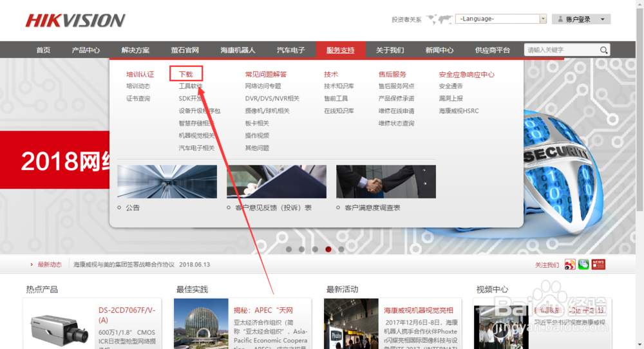Focus the keyword search field
644x349 pixels.
562,50
